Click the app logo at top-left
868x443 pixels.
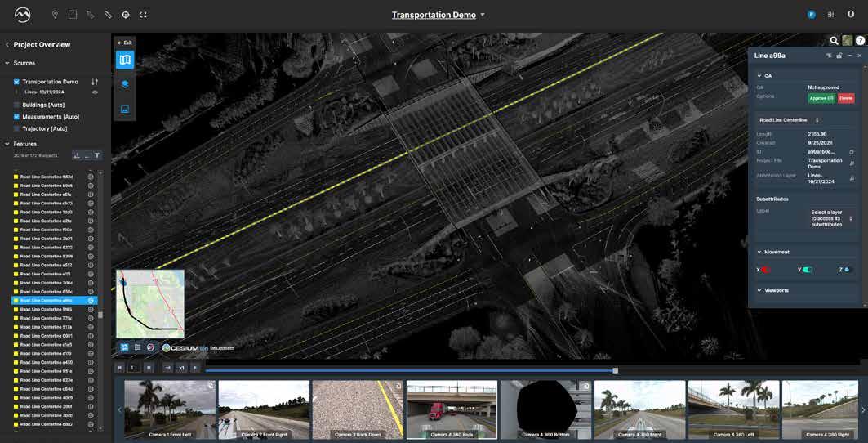click(x=23, y=15)
